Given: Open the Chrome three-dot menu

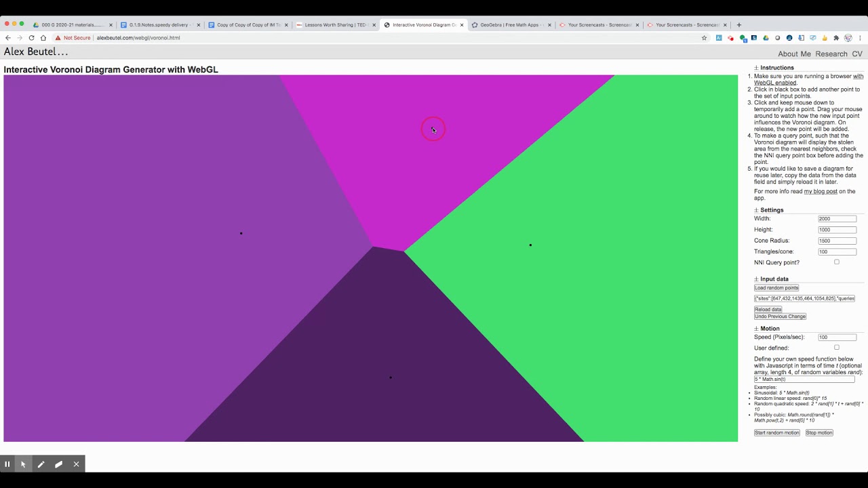Looking at the screenshot, I should (860, 38).
